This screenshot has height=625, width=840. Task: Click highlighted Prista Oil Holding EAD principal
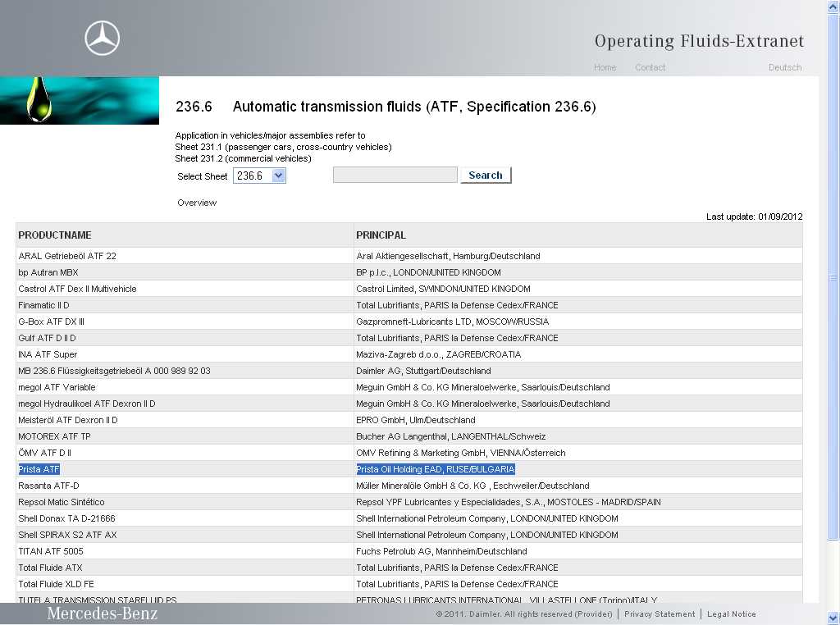[x=436, y=469]
